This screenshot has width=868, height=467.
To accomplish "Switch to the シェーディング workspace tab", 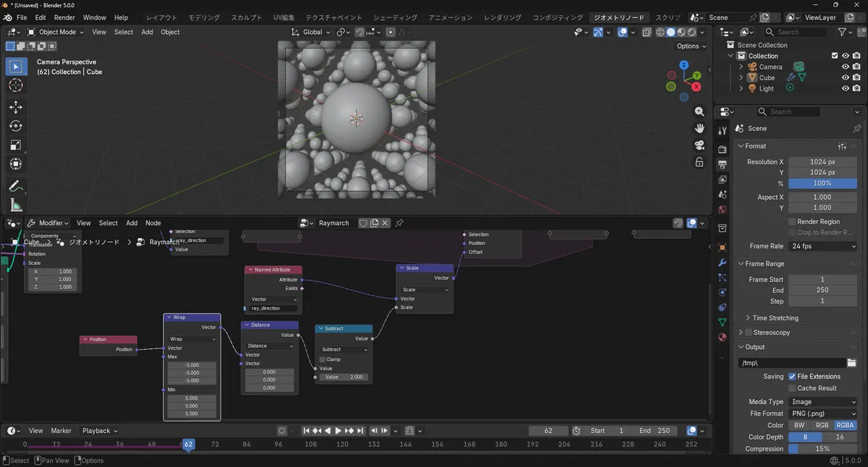I will [x=395, y=17].
